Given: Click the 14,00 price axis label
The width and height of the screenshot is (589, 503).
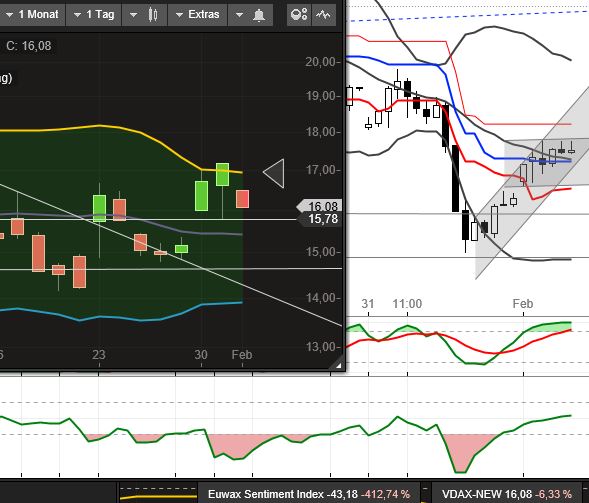Looking at the screenshot, I should pos(320,298).
